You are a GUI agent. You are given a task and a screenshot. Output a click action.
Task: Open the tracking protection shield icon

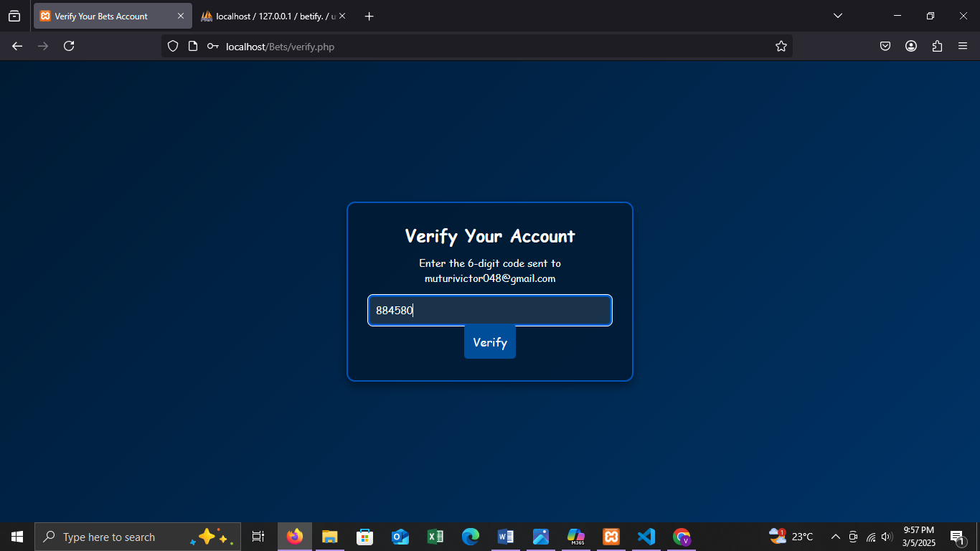pos(172,47)
